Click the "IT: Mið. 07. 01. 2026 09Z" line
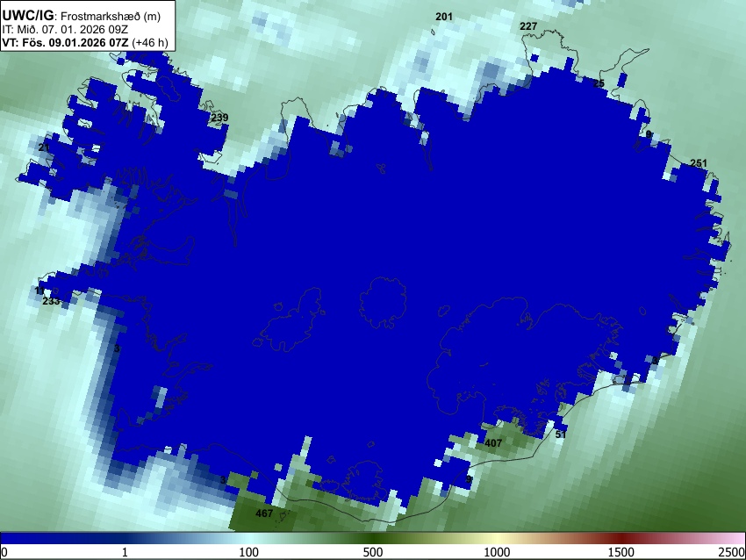This screenshot has height=560, width=746. pyautogui.click(x=65, y=30)
